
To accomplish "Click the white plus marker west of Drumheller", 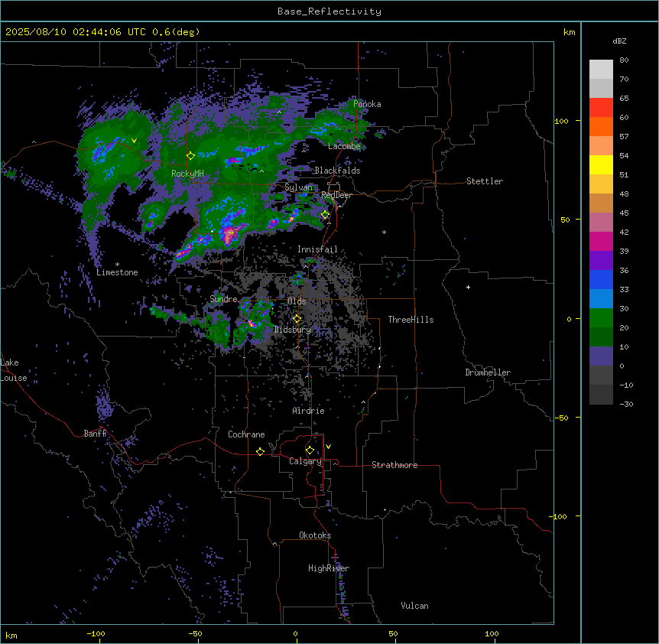I will [468, 287].
